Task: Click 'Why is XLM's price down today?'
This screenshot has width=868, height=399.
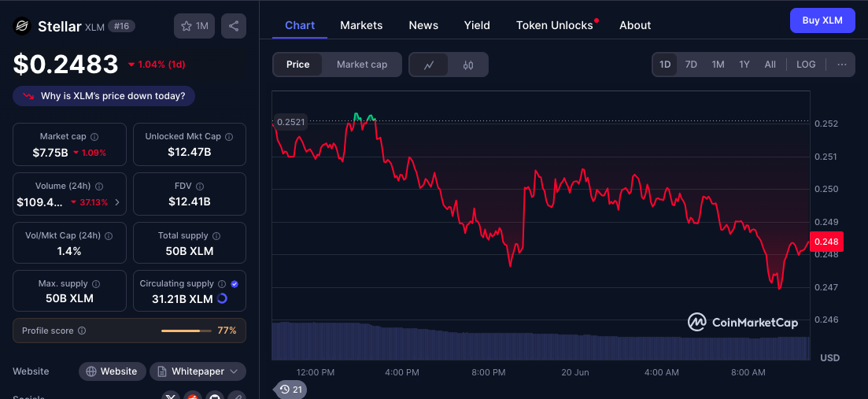Action: tap(104, 96)
